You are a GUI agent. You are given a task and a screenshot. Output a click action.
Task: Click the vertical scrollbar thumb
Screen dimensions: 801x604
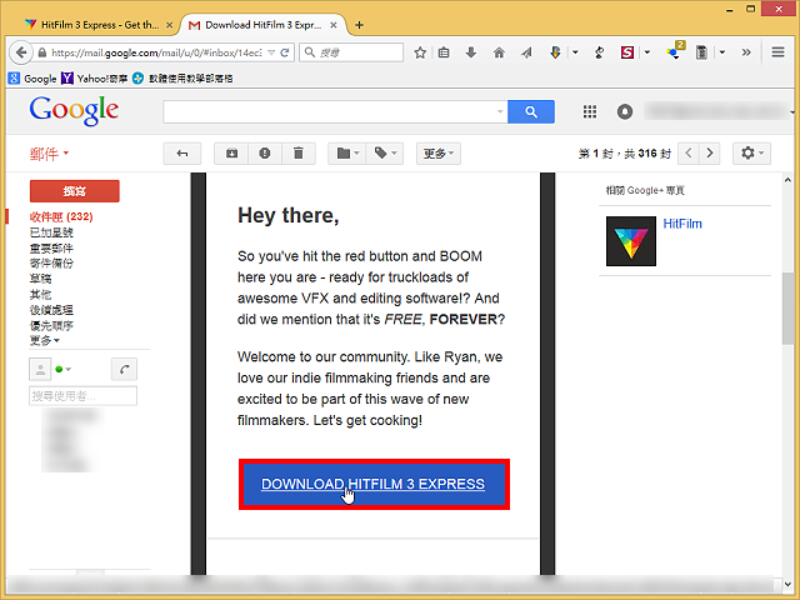point(787,308)
